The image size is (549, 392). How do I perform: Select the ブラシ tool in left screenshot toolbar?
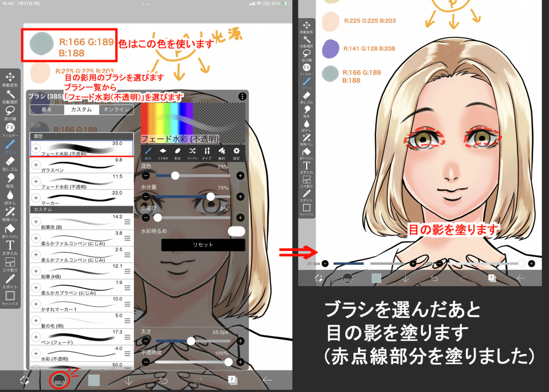(x=10, y=146)
